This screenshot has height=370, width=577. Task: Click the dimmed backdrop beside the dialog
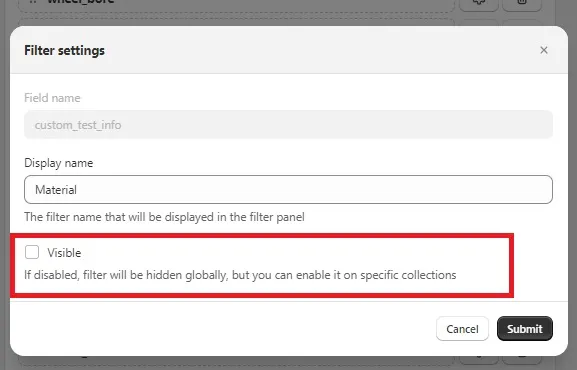(572, 184)
